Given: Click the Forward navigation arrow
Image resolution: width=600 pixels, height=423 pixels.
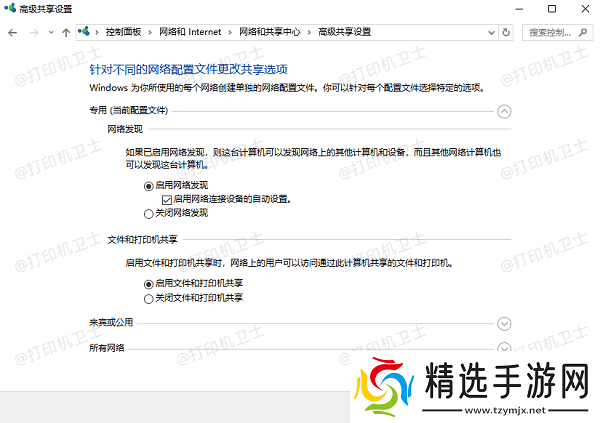Looking at the screenshot, I should tap(34, 32).
